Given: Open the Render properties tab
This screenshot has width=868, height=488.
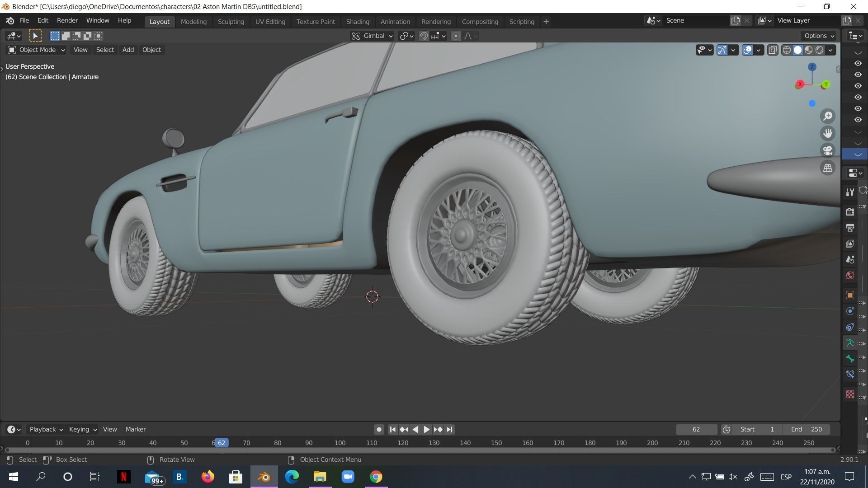Looking at the screenshot, I should click(850, 211).
